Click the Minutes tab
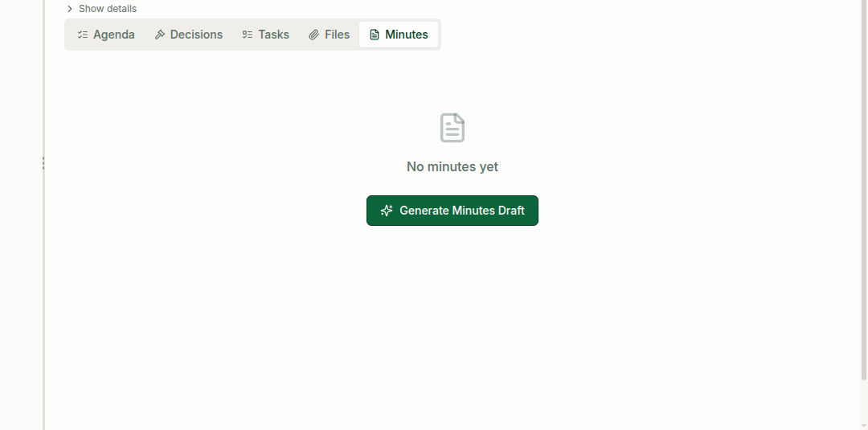Image resolution: width=868 pixels, height=430 pixels. click(399, 35)
